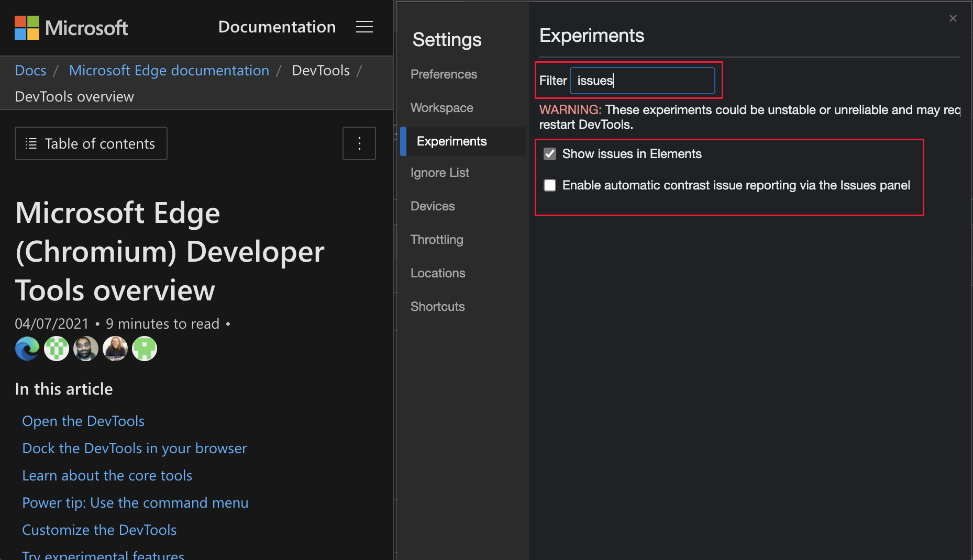Close the Settings panel
Image resolution: width=973 pixels, height=560 pixels.
pos(953,18)
